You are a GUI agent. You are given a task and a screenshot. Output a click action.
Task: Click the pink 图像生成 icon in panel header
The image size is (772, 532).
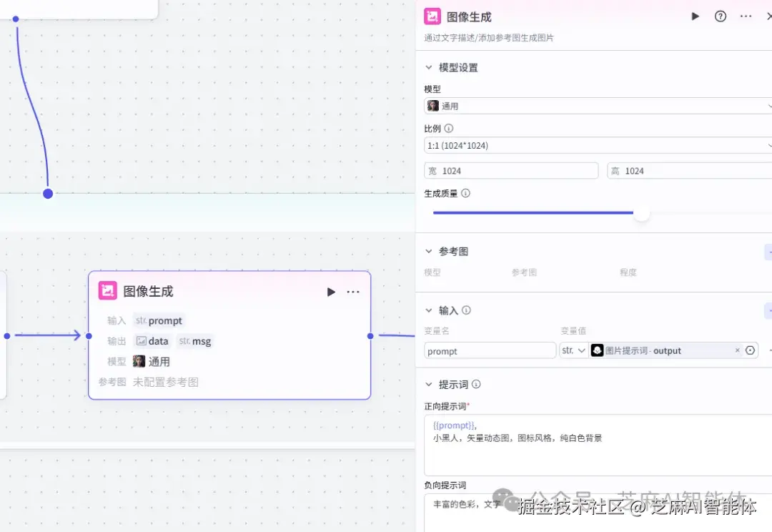point(432,16)
